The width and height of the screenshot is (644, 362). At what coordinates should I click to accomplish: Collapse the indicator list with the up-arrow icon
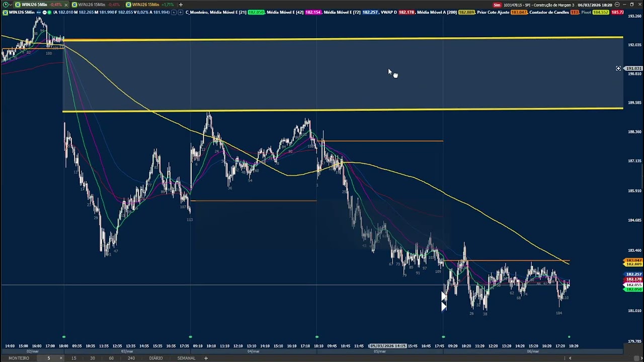point(174,12)
